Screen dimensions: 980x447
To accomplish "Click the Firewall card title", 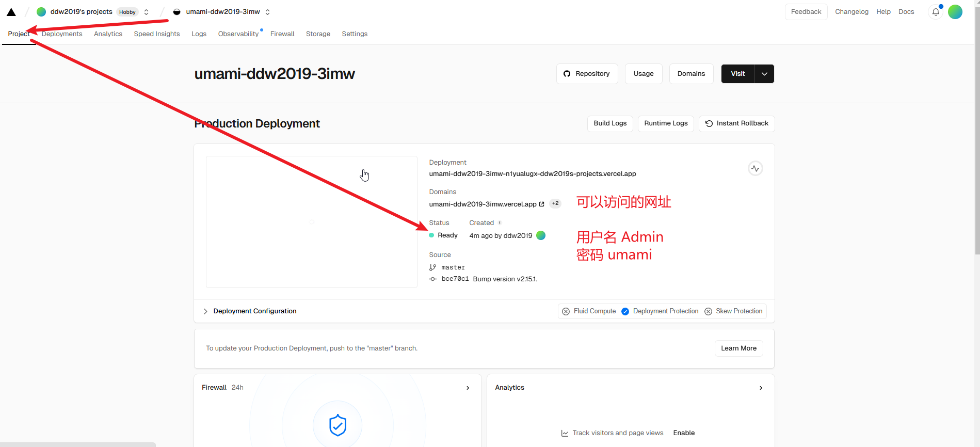I will tap(214, 388).
